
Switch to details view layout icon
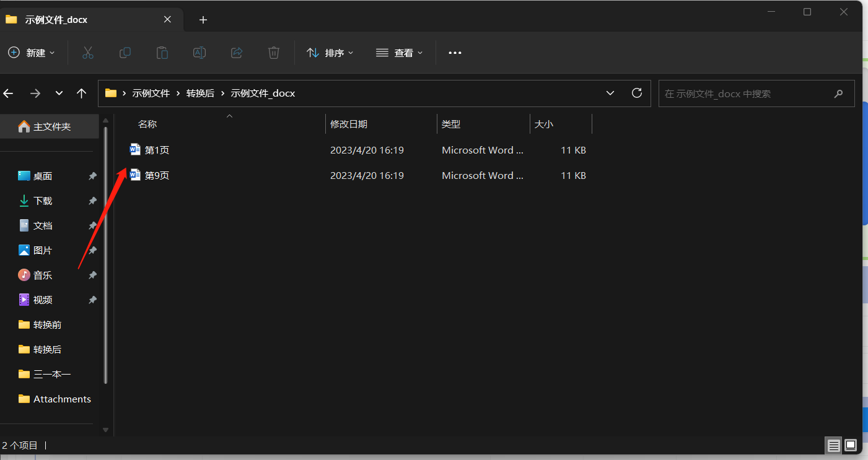[x=834, y=445]
